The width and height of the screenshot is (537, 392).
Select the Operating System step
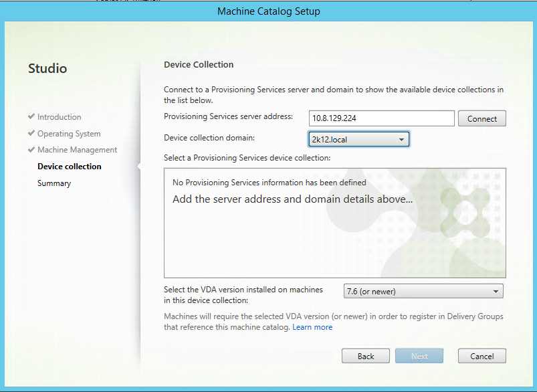point(69,134)
